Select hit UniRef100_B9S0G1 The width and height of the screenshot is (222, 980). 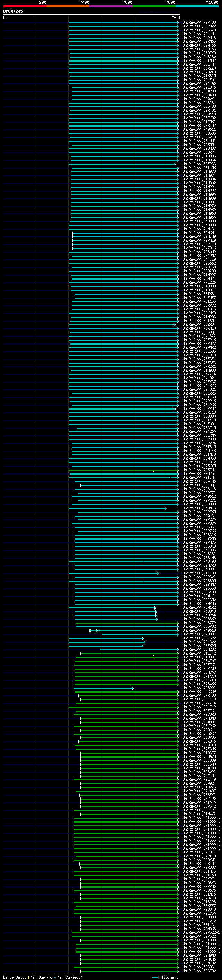click(x=199, y=527)
